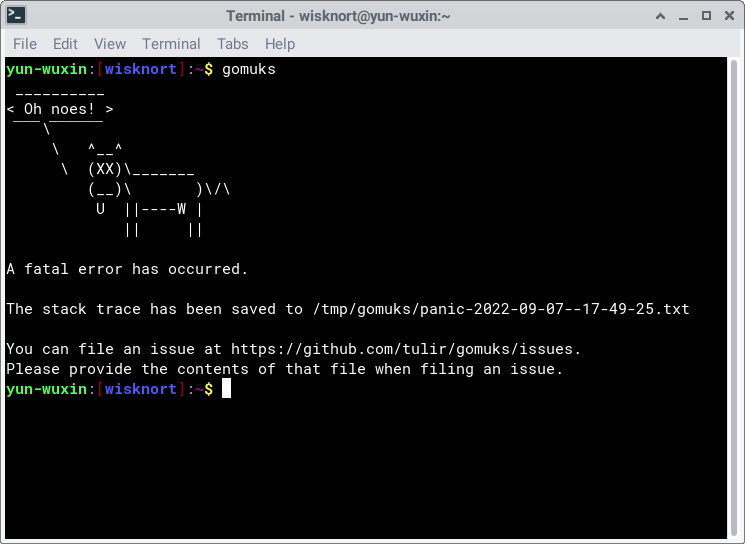This screenshot has height=544, width=745.
Task: Click the ASCII cow's XX eyes
Action: [x=105, y=169]
